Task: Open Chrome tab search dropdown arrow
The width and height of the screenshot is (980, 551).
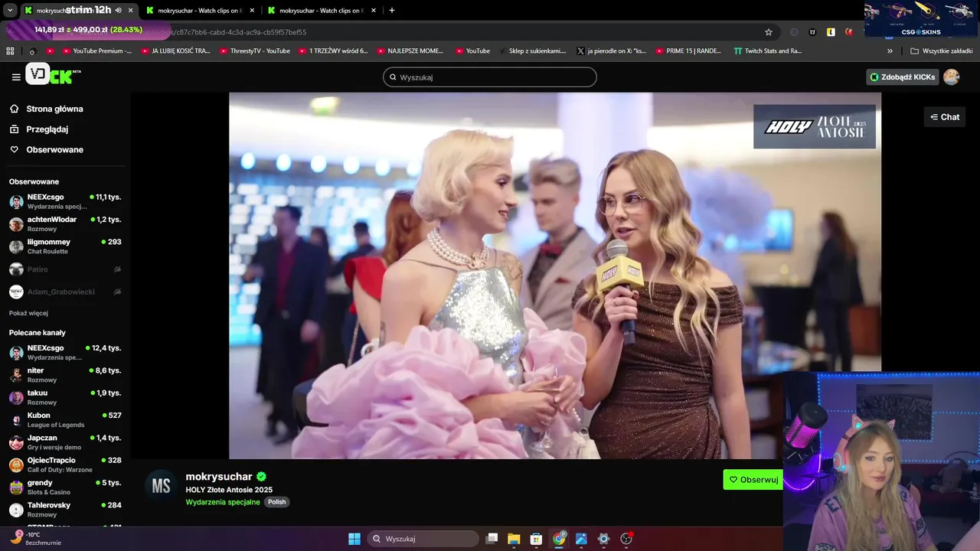Action: (x=10, y=11)
